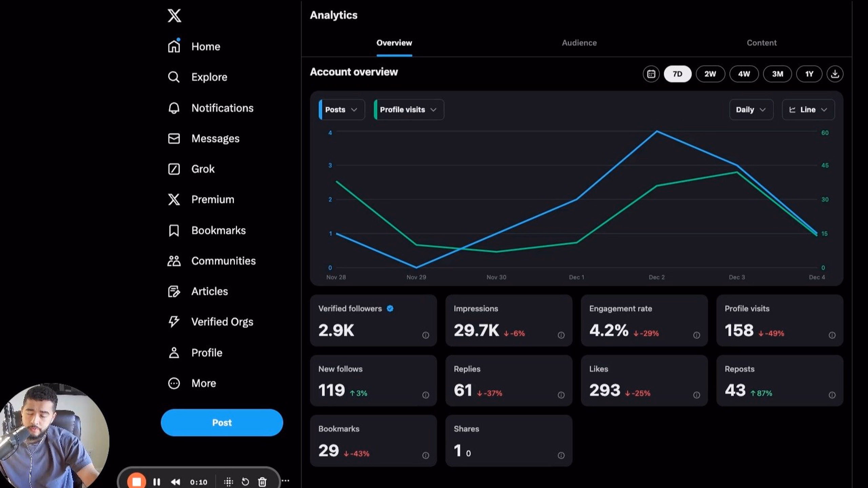Click the Replies value 61
The width and height of the screenshot is (868, 488).
click(463, 390)
